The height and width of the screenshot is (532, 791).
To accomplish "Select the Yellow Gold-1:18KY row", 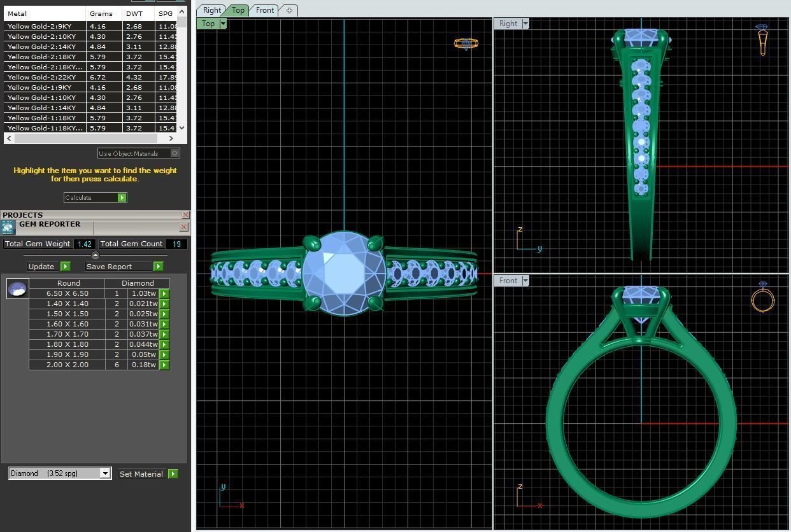I will pyautogui.click(x=90, y=118).
